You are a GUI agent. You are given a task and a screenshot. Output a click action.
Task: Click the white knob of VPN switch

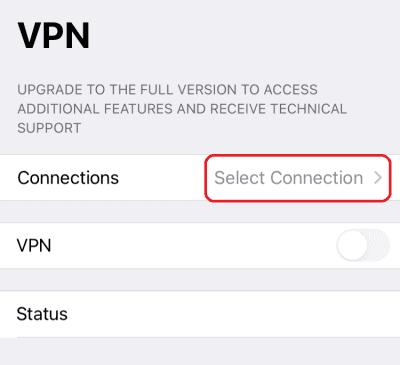(352, 245)
